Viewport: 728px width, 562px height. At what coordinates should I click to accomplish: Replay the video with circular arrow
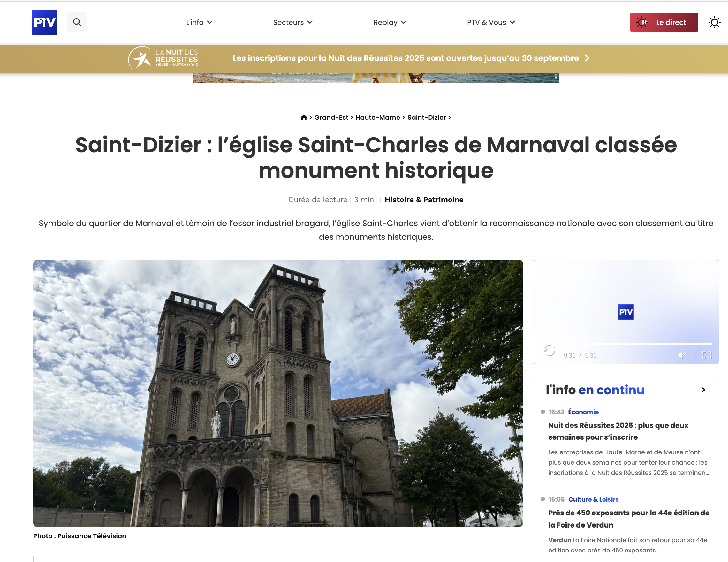[549, 350]
